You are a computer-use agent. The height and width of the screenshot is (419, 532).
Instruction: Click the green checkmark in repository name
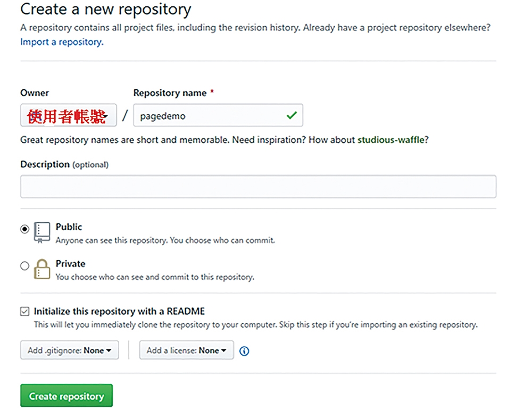click(292, 115)
